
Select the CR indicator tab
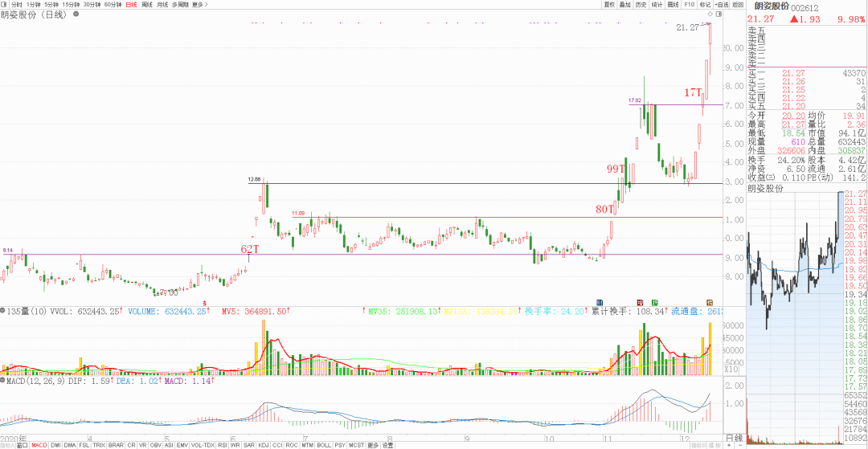(131, 445)
